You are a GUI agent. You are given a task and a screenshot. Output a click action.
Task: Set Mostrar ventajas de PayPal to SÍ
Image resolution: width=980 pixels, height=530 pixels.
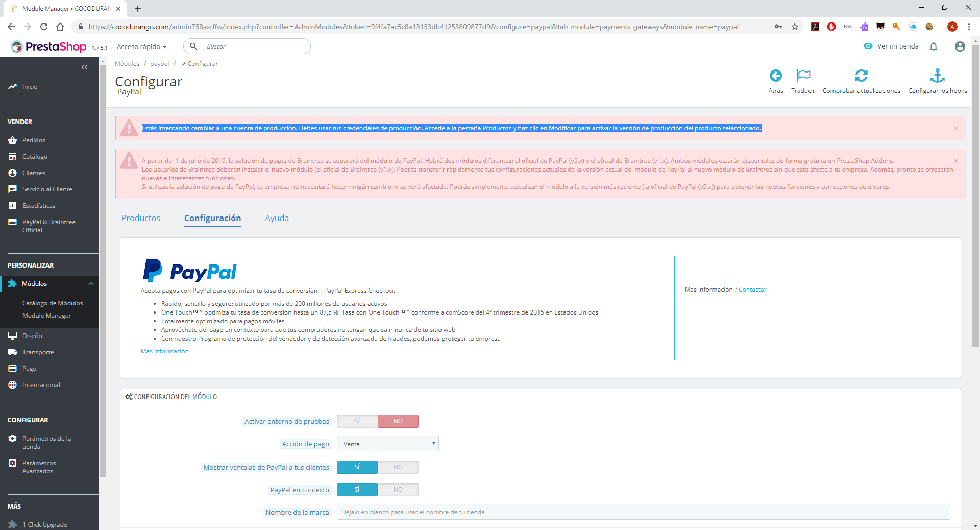357,467
